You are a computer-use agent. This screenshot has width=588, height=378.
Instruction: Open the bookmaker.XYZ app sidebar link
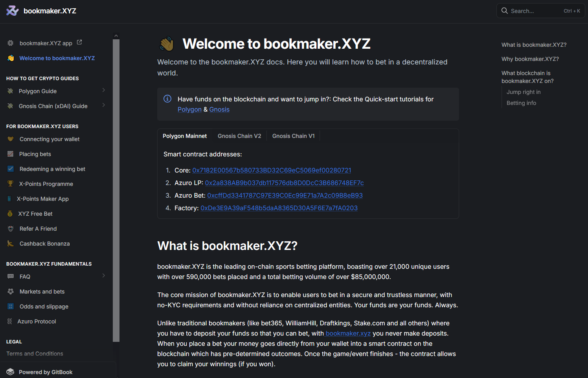click(46, 43)
